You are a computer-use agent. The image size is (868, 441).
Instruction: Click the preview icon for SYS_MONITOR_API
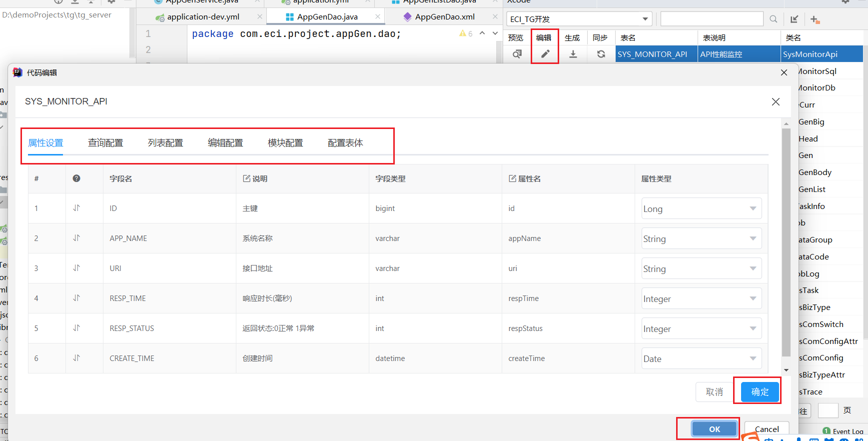point(517,54)
